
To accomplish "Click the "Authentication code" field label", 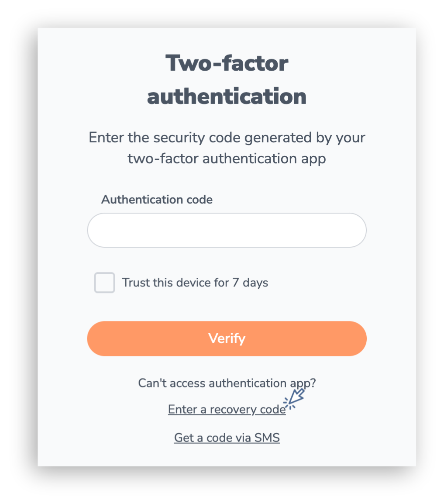I will 157,200.
